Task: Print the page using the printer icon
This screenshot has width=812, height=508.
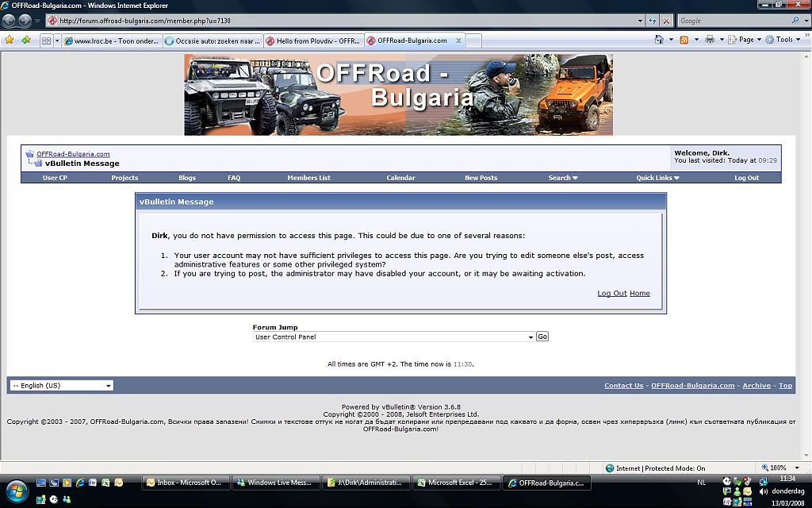Action: (710, 40)
